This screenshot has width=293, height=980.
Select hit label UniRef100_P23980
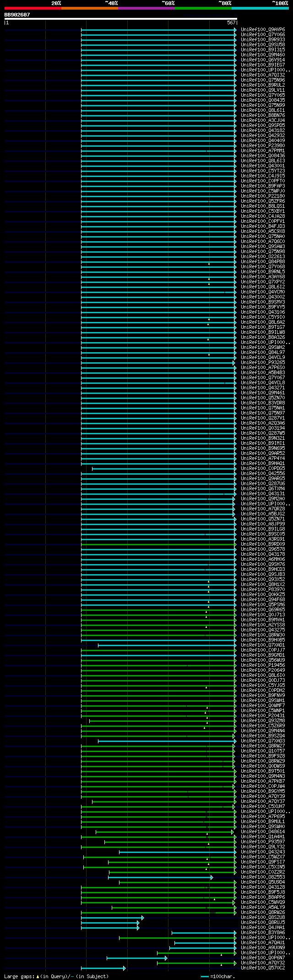[x=263, y=145]
